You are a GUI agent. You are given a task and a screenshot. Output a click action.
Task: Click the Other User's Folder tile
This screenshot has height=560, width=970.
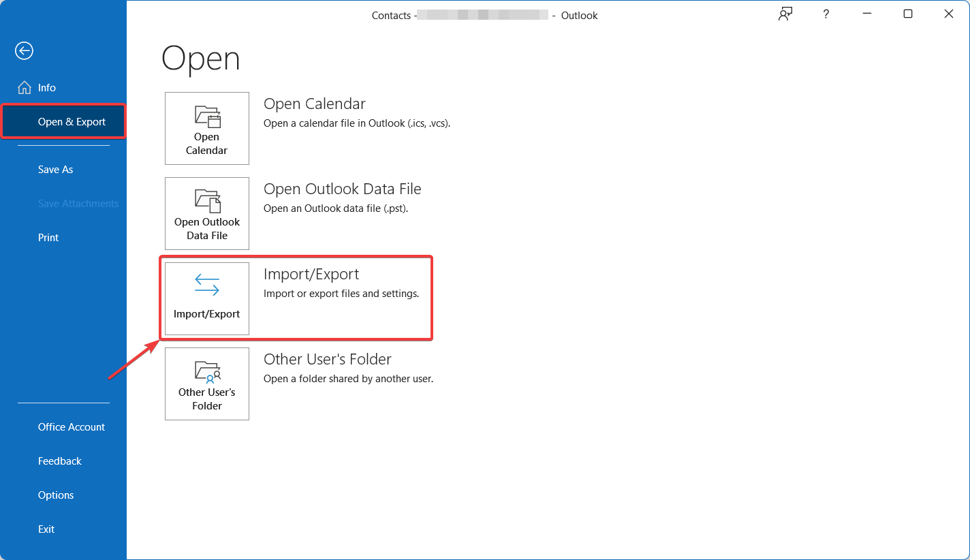pos(207,384)
